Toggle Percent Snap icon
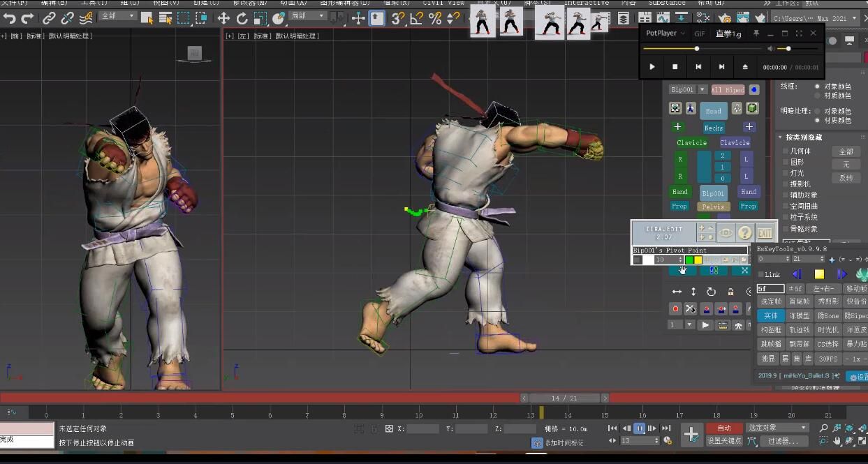The image size is (868, 464). pyautogui.click(x=435, y=18)
